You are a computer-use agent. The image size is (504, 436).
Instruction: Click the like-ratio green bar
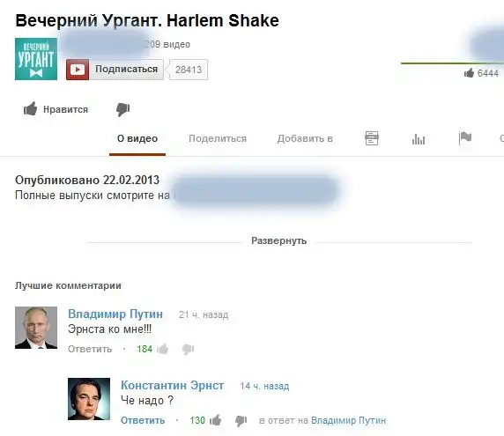coord(452,63)
